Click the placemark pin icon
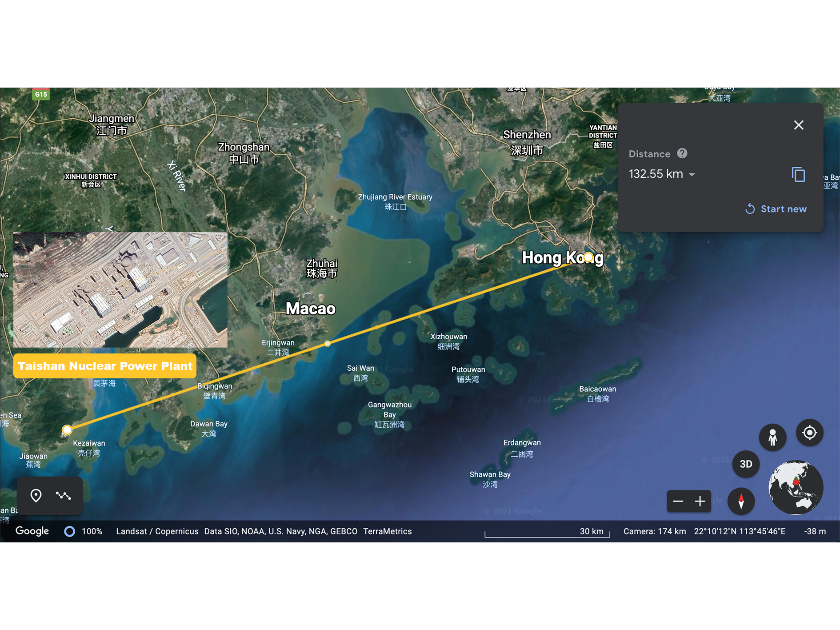840x630 pixels. [36, 495]
